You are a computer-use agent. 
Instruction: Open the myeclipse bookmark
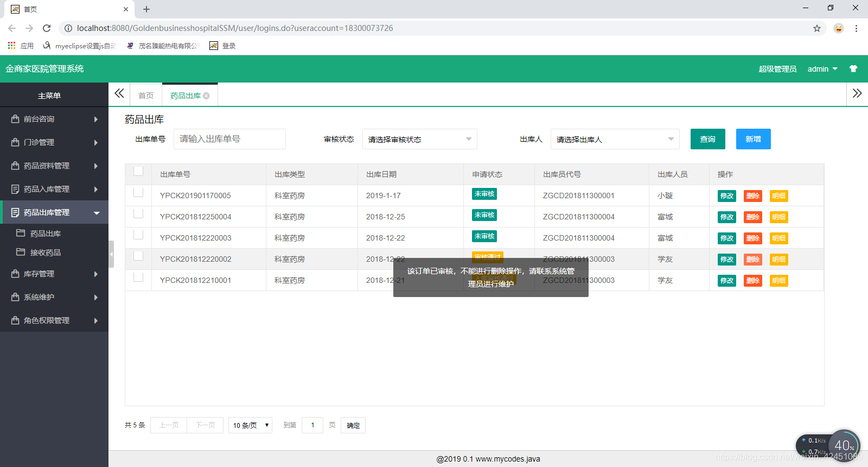[79, 46]
